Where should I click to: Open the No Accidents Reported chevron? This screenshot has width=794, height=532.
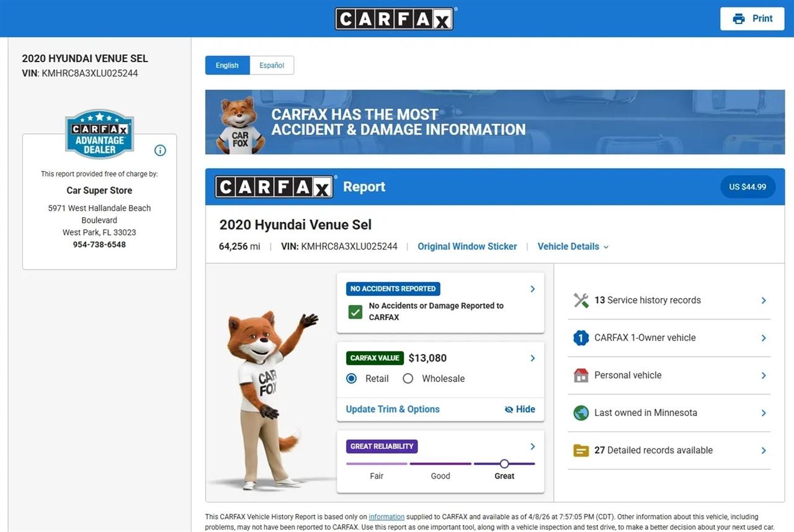(x=532, y=289)
